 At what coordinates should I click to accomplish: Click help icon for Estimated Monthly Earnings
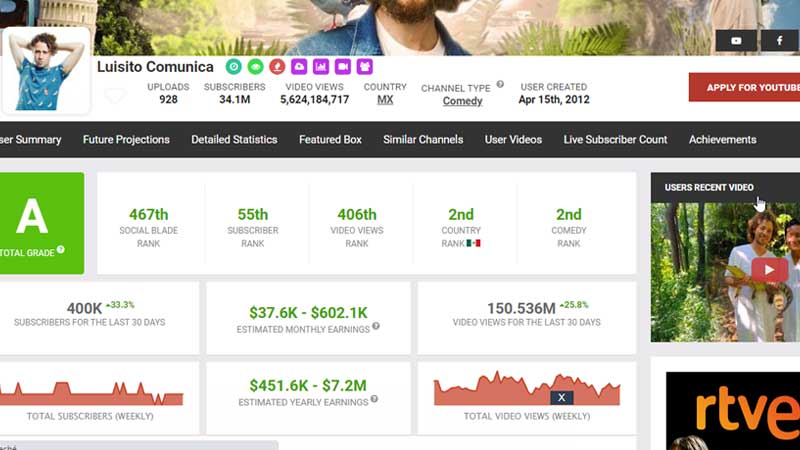(374, 328)
